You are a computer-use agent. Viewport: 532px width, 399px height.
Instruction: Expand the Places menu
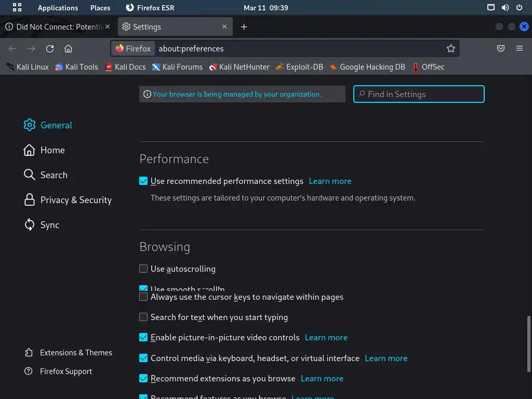(100, 8)
